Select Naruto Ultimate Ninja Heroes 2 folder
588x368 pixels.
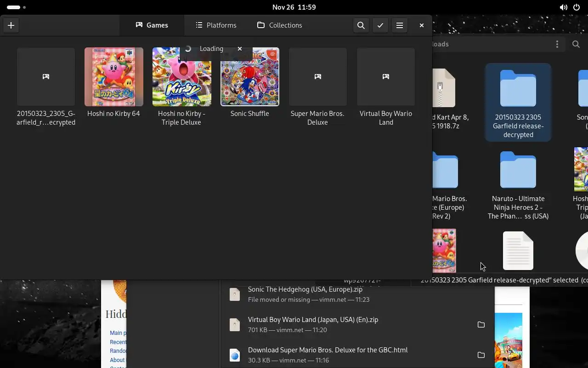pyautogui.click(x=518, y=185)
